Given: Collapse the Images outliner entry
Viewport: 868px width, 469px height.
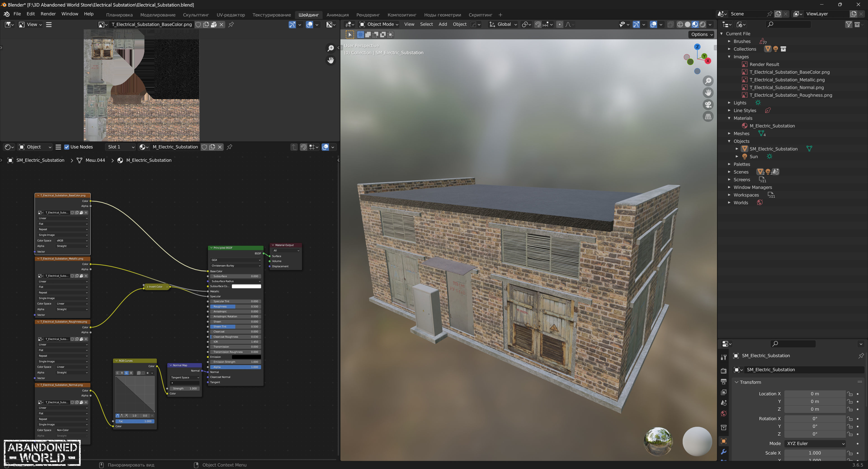Looking at the screenshot, I should (x=729, y=56).
